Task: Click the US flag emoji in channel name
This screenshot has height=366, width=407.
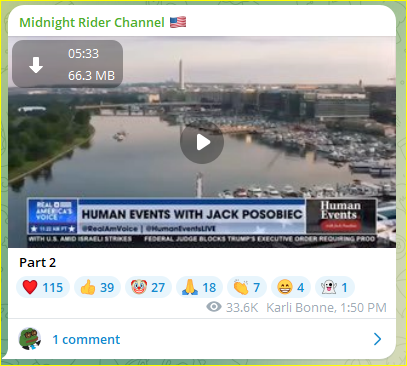Action: (x=178, y=22)
